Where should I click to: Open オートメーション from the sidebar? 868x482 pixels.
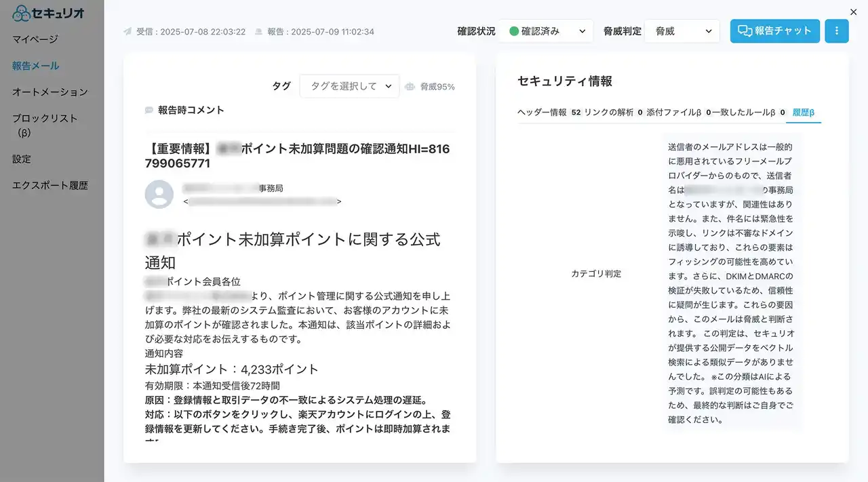50,92
